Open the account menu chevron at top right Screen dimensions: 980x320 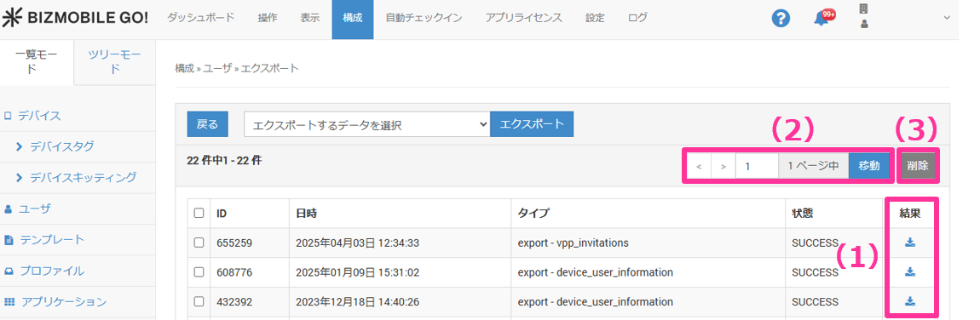[946, 18]
